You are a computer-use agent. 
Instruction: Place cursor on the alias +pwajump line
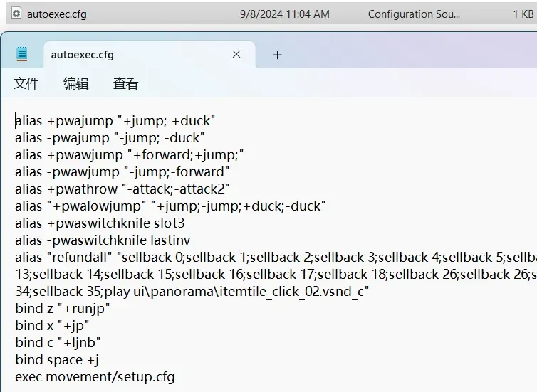pos(115,120)
